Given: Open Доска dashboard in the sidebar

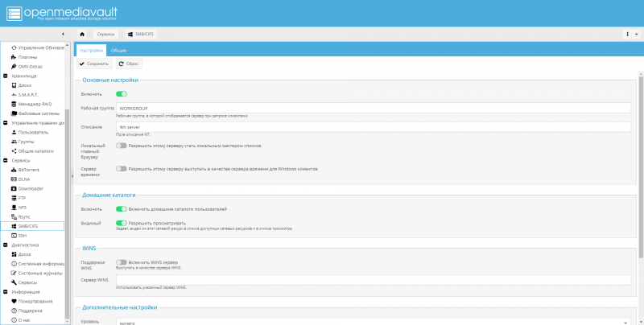Looking at the screenshot, I should click(24, 254).
